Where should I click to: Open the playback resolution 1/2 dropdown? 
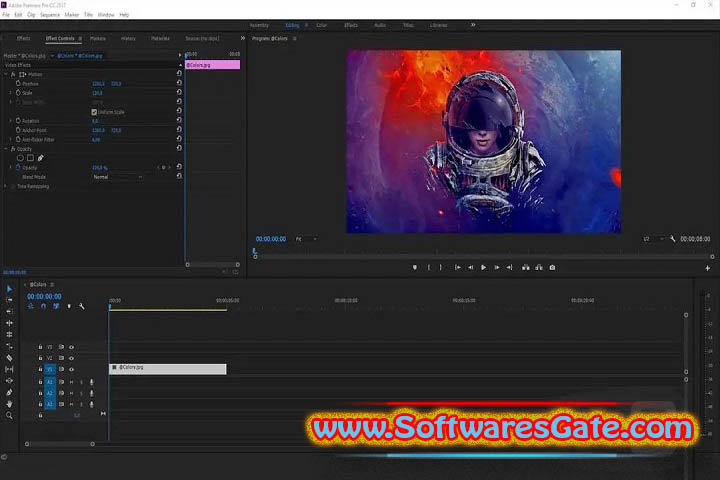point(653,239)
